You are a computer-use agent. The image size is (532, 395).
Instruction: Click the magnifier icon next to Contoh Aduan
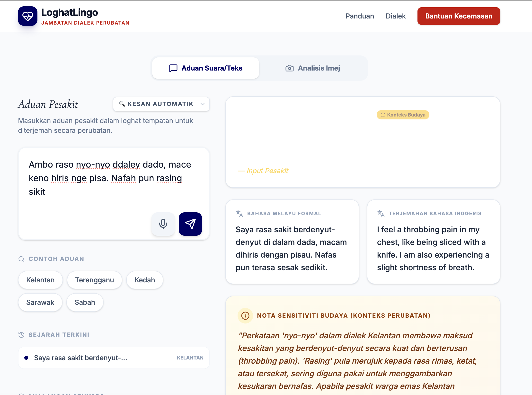pyautogui.click(x=21, y=259)
